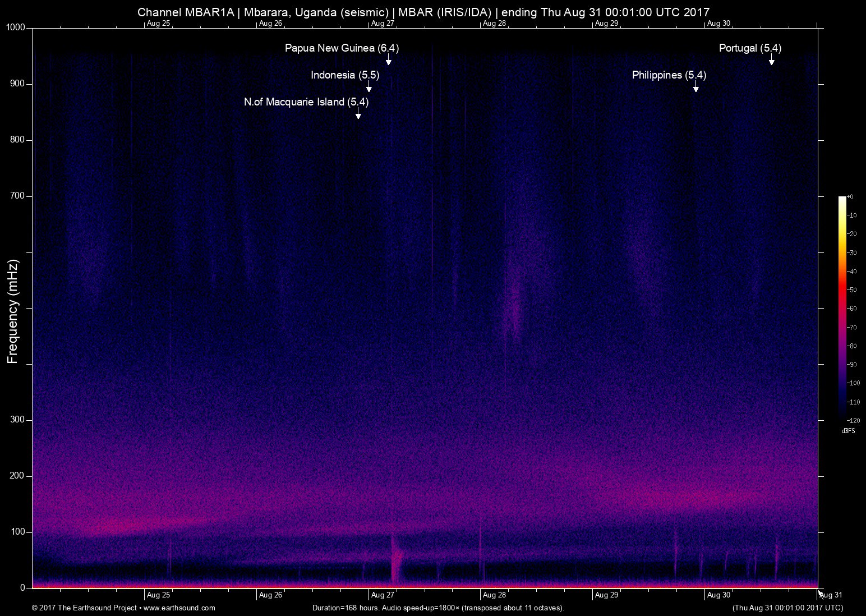Viewport: 866px width, 616px height.
Task: Click the N.of Macquarie Island (5.4) label
Action: point(306,102)
